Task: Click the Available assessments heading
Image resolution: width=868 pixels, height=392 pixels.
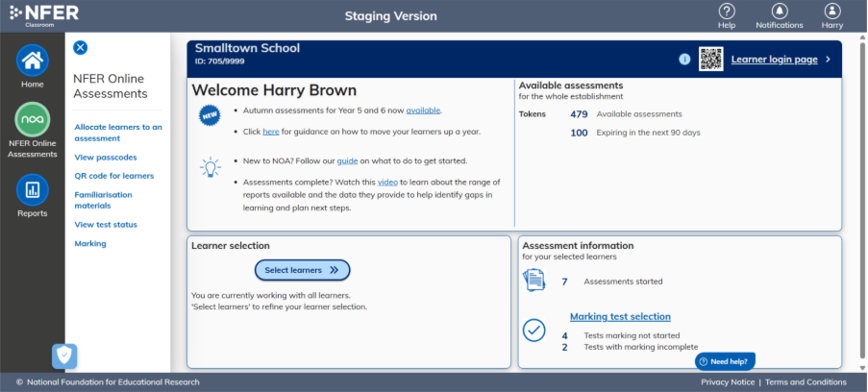Action: coord(571,86)
